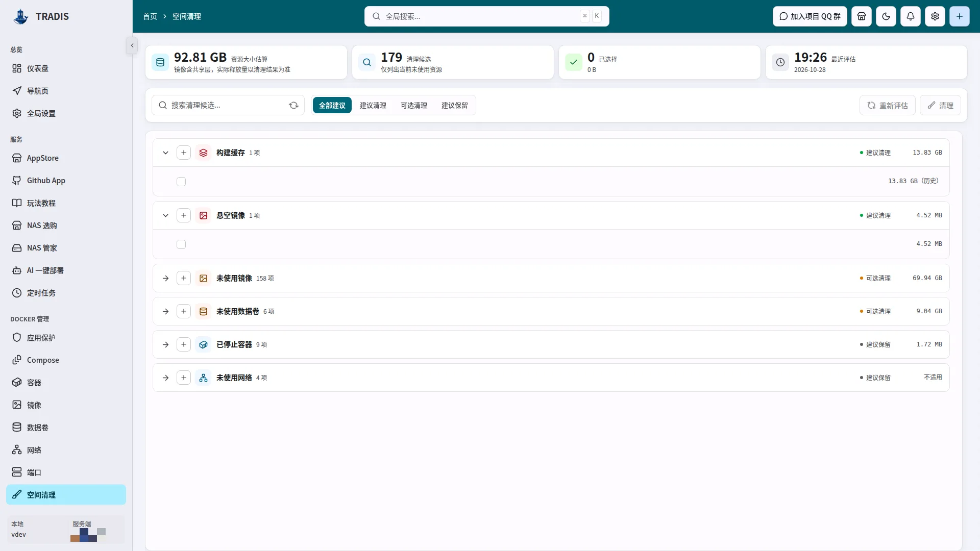Image resolution: width=980 pixels, height=551 pixels.
Task: Select the 建议清理 filter tab
Action: (373, 105)
